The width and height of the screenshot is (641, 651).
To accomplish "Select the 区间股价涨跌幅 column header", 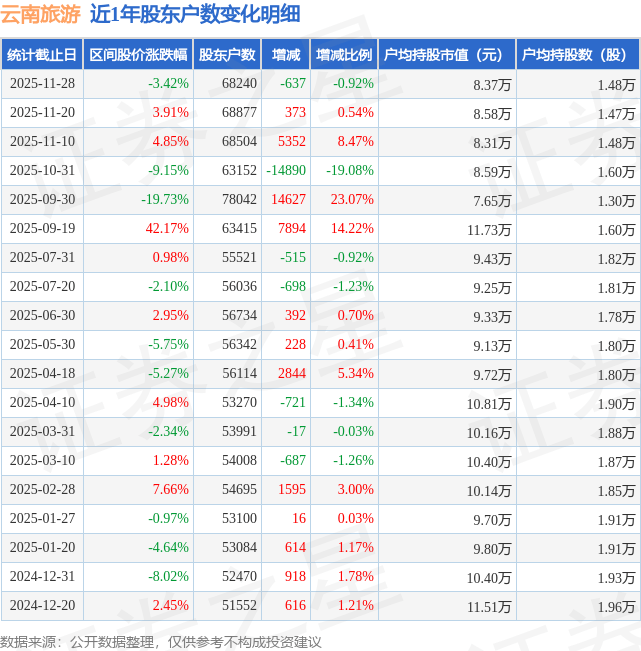I will tap(137, 55).
